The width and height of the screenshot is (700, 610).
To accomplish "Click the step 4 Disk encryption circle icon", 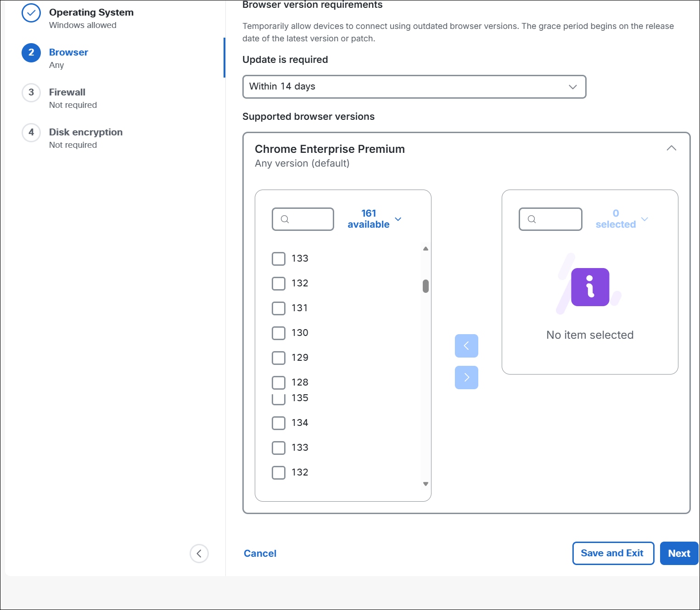I will click(31, 132).
